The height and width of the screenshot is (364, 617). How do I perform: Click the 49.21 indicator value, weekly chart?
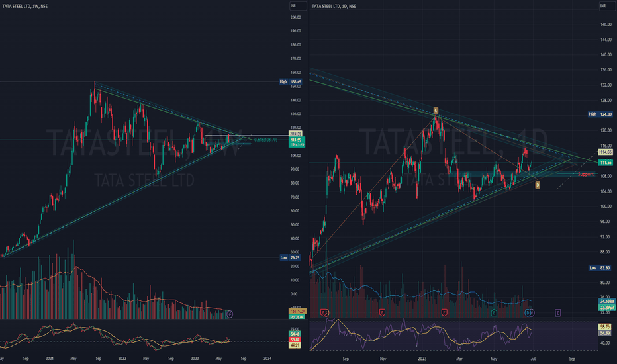(295, 345)
